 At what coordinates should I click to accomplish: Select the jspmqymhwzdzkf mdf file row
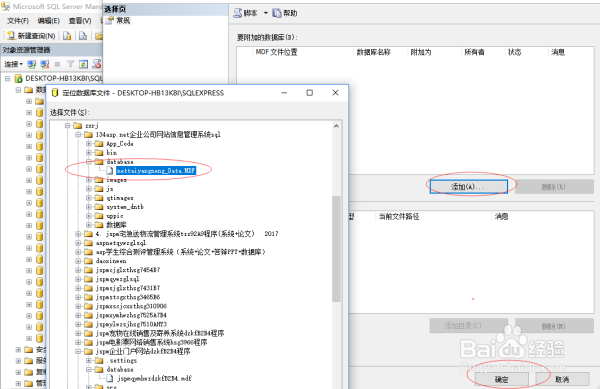click(154, 378)
